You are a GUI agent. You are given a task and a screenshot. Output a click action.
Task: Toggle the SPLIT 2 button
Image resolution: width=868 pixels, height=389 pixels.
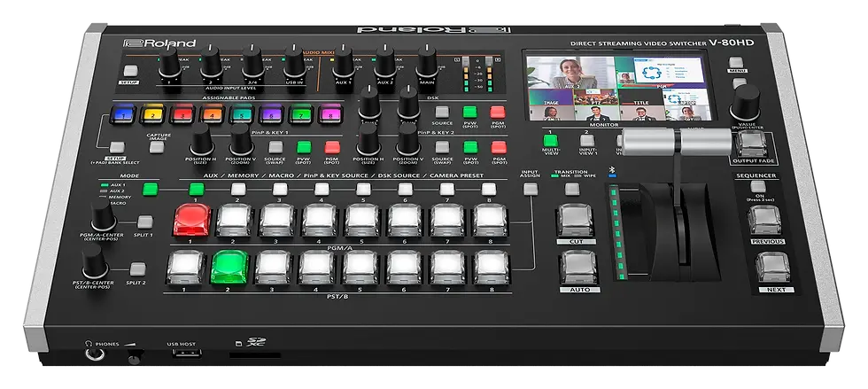(x=137, y=269)
